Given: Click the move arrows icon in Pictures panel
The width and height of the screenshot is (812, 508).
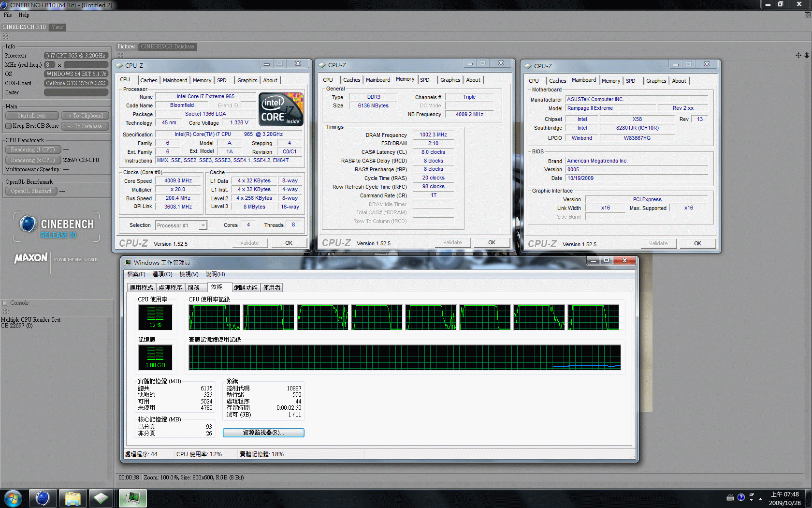Looking at the screenshot, I should (798, 55).
